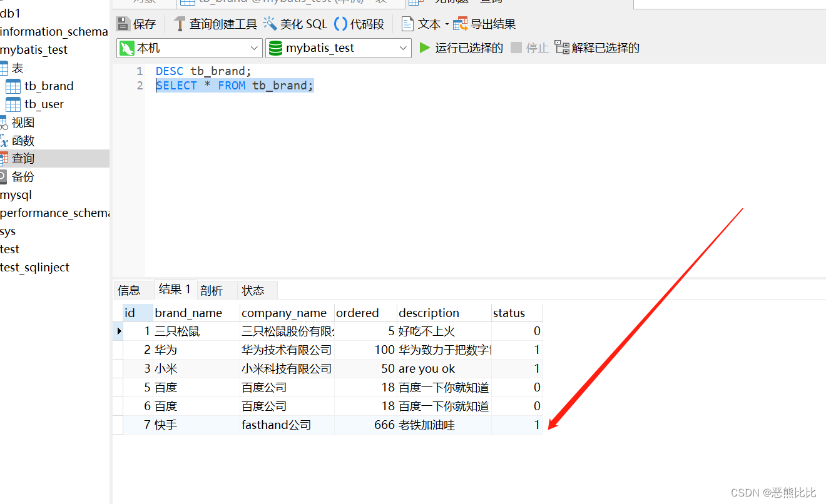Select the tb_brand table
Screen dimensions: 826x504
click(x=49, y=86)
